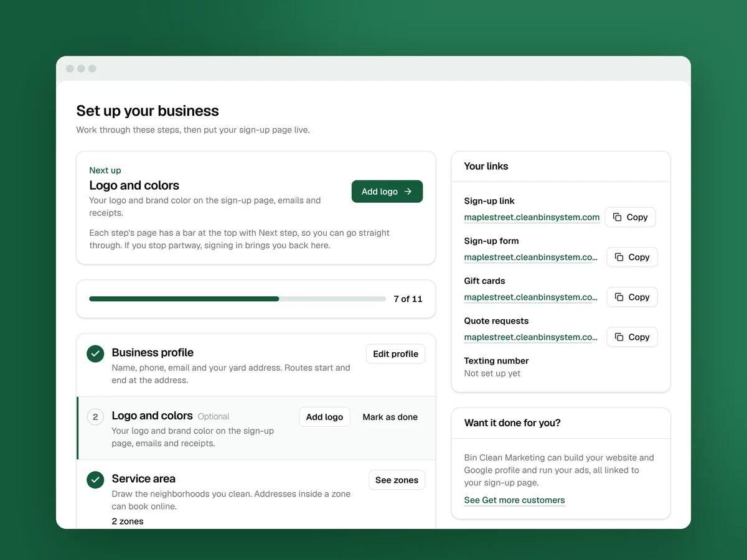747x560 pixels.
Task: Click the 'Want it done for you?' heading
Action: click(x=512, y=423)
